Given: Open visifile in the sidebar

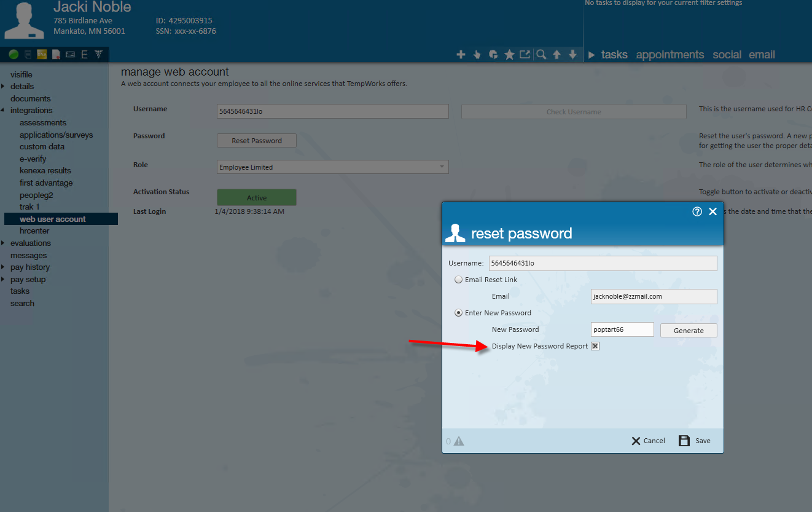Looking at the screenshot, I should coord(21,74).
